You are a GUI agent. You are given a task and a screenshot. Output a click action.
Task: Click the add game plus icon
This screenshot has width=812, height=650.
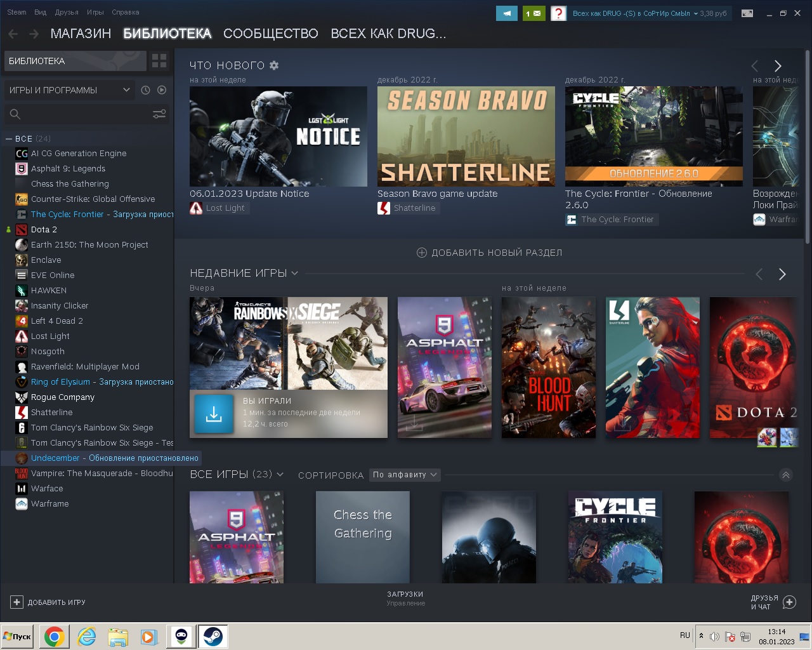[x=16, y=602]
